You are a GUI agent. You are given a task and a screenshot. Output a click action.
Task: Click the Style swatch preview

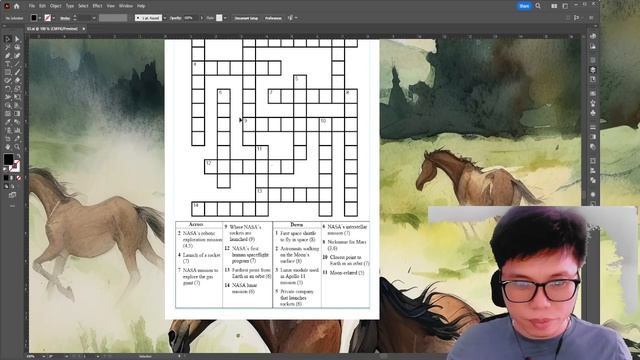(x=219, y=18)
